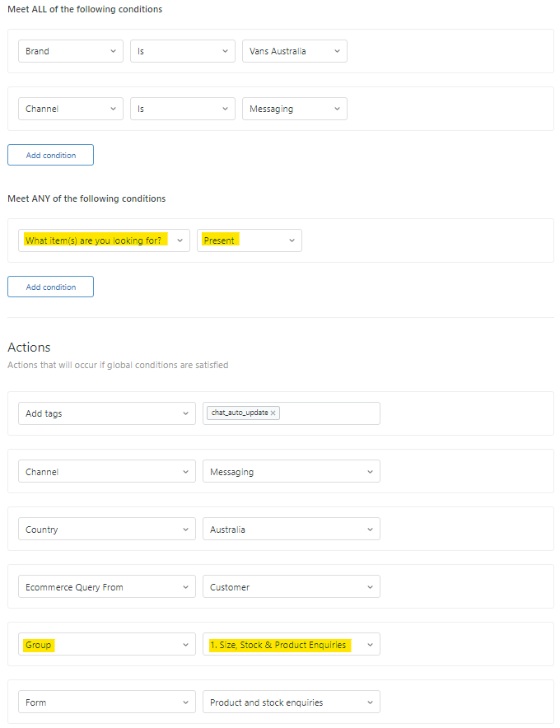The height and width of the screenshot is (728, 560).
Task: Change the Customer value dropdown
Action: click(292, 587)
